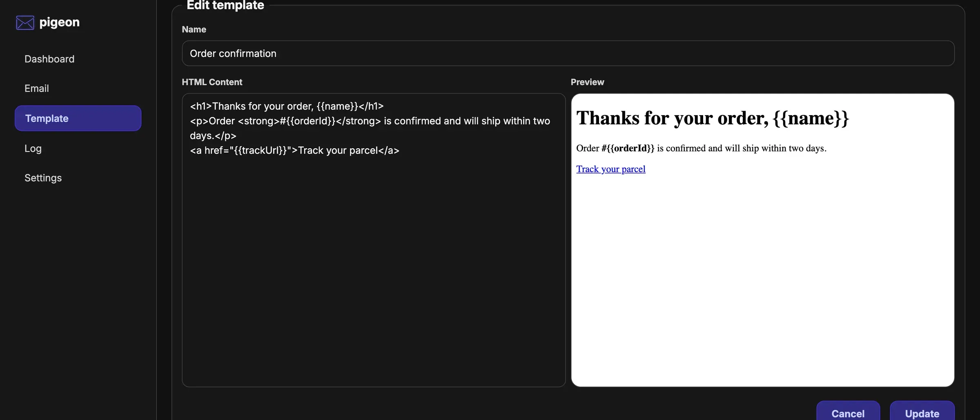
Task: Open the Log page
Action: [x=33, y=148]
